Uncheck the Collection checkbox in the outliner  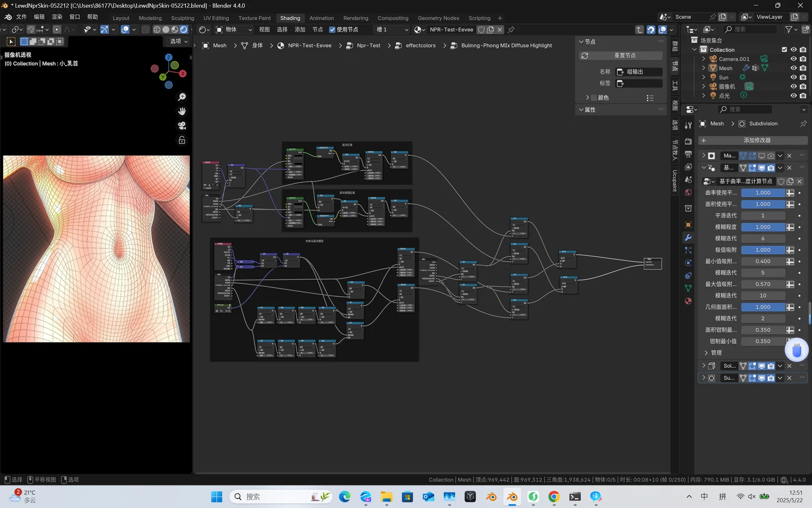[x=784, y=50]
